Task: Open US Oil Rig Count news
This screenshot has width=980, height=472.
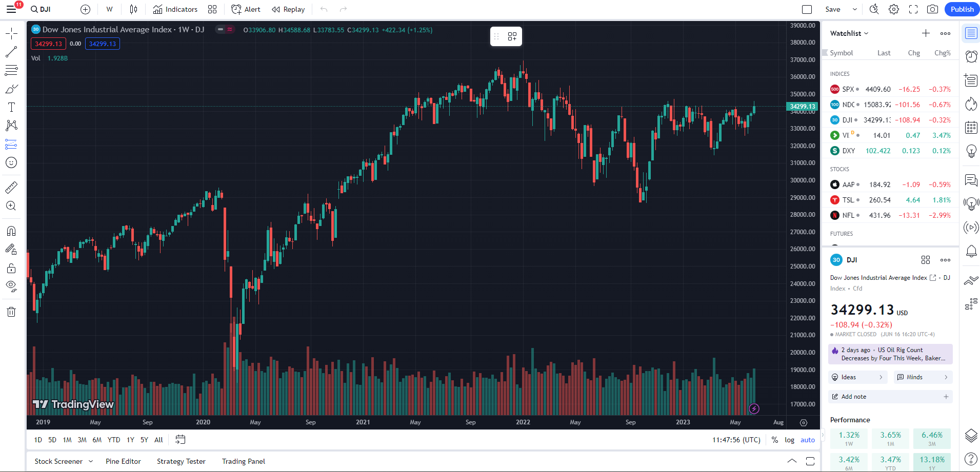Action: pyautogui.click(x=890, y=354)
